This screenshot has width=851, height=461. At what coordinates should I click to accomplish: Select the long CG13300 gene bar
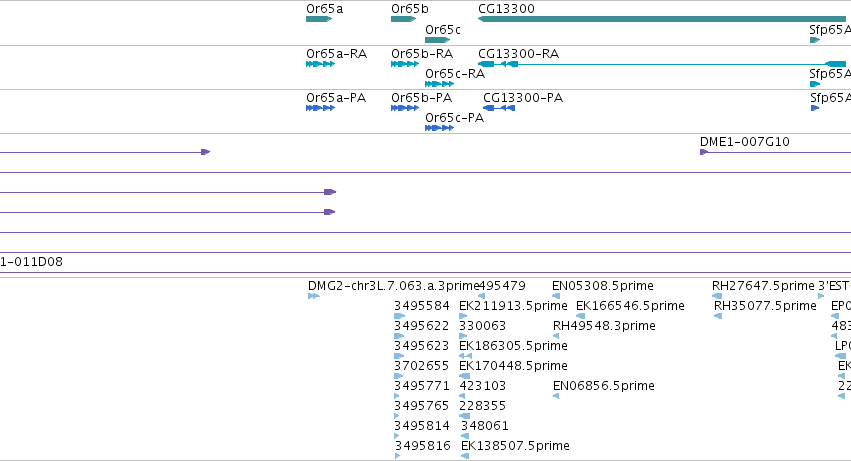coord(662,19)
